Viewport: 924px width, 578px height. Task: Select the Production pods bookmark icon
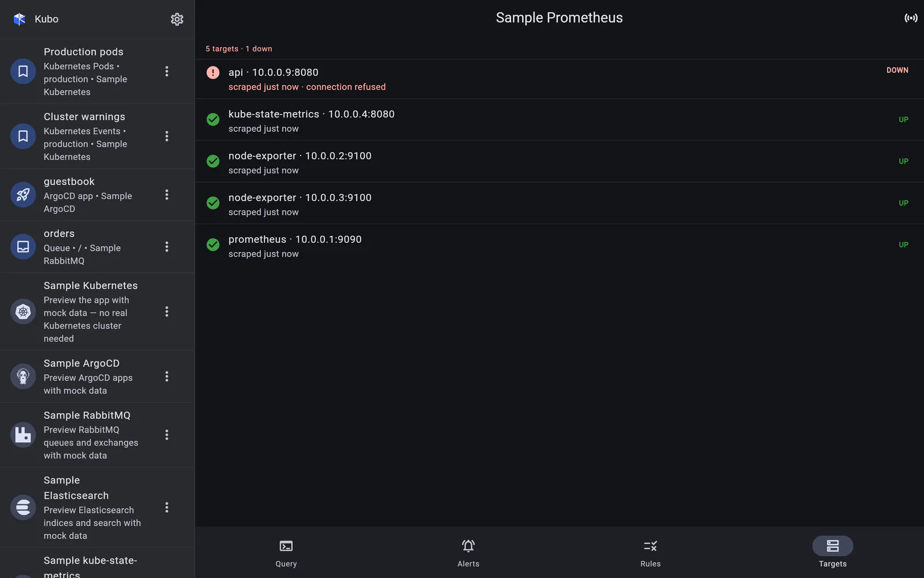pyautogui.click(x=23, y=71)
